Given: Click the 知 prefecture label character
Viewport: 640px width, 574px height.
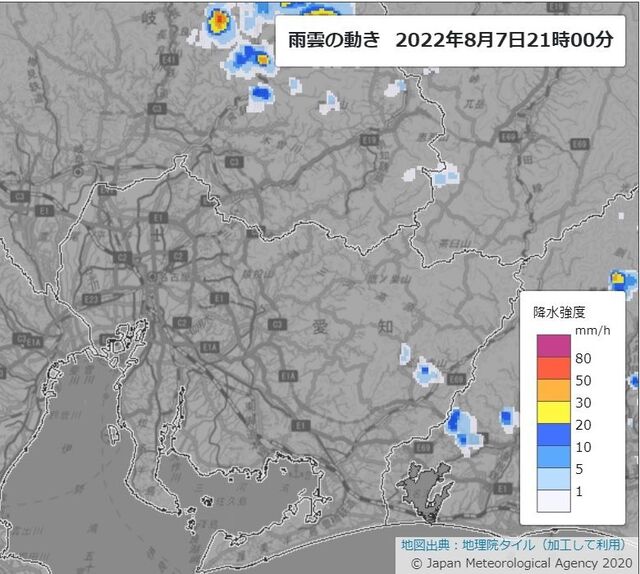Looking at the screenshot, I should coord(385,327).
